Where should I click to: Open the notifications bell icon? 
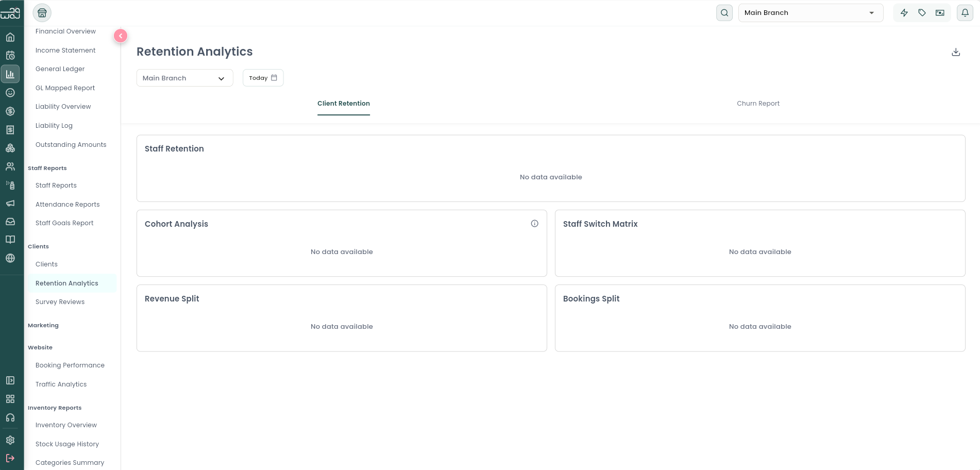[965, 13]
